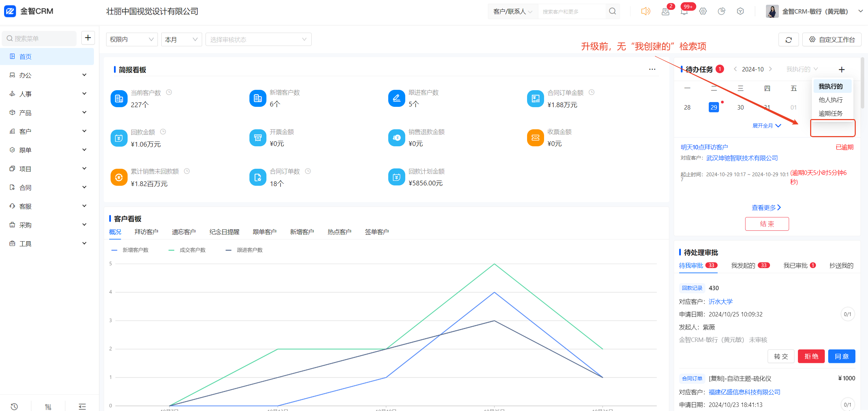Viewport: 868px width, 411px height.
Task: Click the search magnifier icon in header
Action: click(x=612, y=12)
